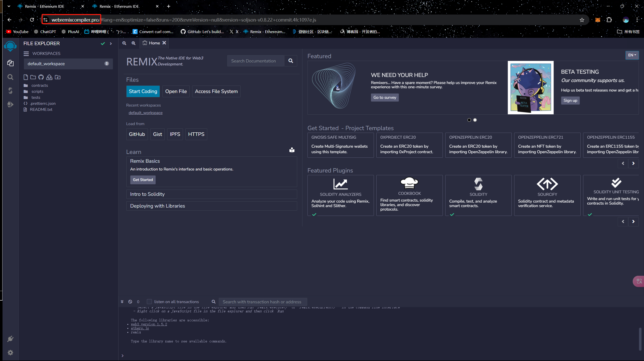This screenshot has width=644, height=361.
Task: Open the Plugin manager plug icon
Action: [x=10, y=339]
